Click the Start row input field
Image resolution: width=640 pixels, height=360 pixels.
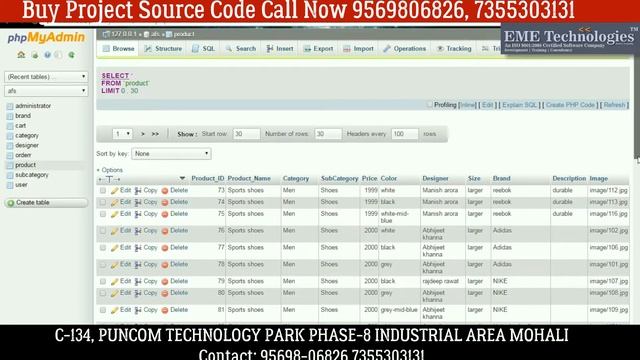pyautogui.click(x=246, y=134)
